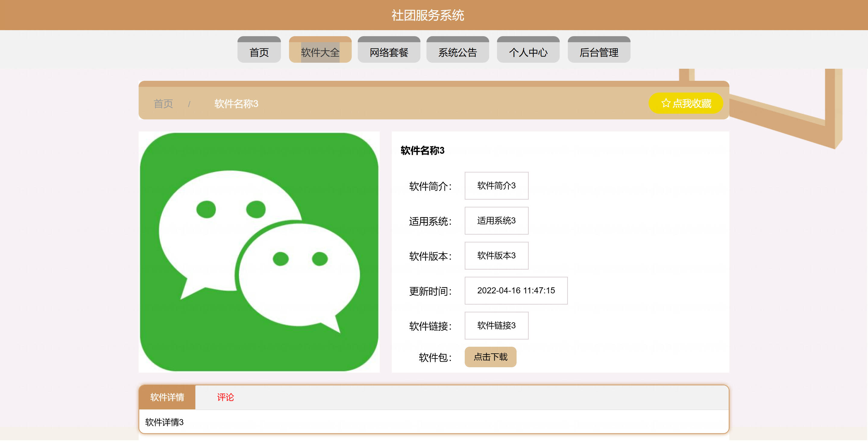
Task: Click the 软件名称3 bold title heading
Action: (422, 151)
